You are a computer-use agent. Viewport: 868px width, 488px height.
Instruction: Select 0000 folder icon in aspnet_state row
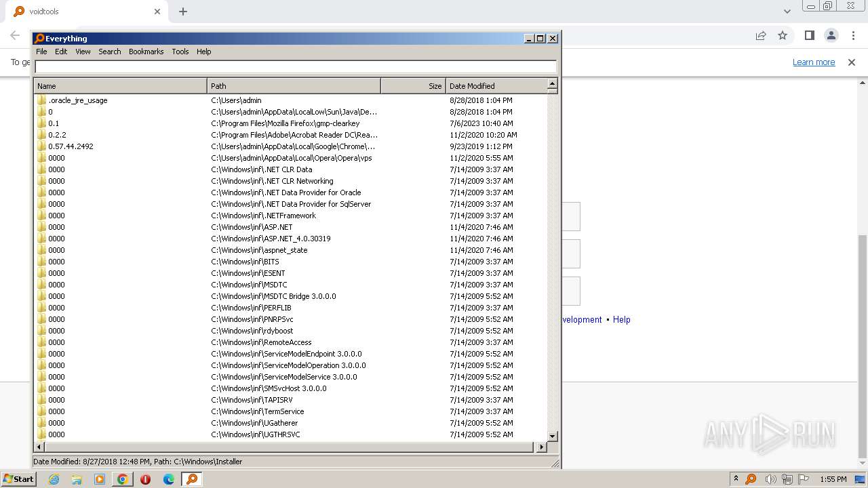coord(41,250)
